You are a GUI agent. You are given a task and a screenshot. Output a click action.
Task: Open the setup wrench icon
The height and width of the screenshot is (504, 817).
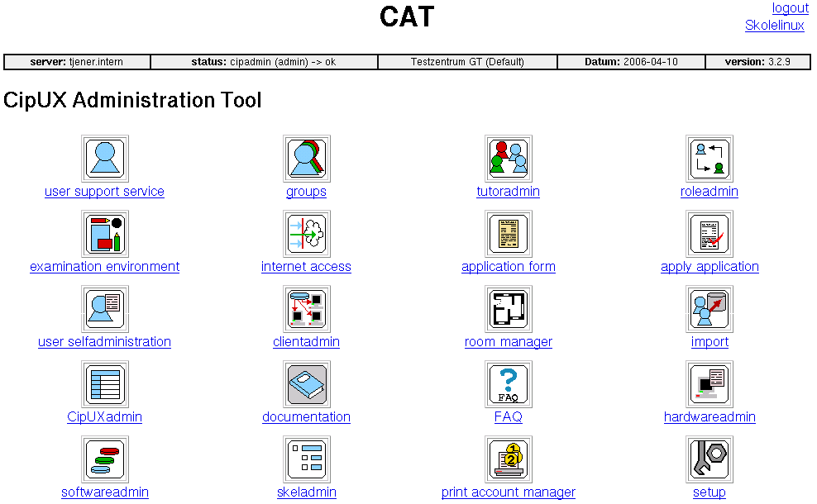pyautogui.click(x=709, y=459)
